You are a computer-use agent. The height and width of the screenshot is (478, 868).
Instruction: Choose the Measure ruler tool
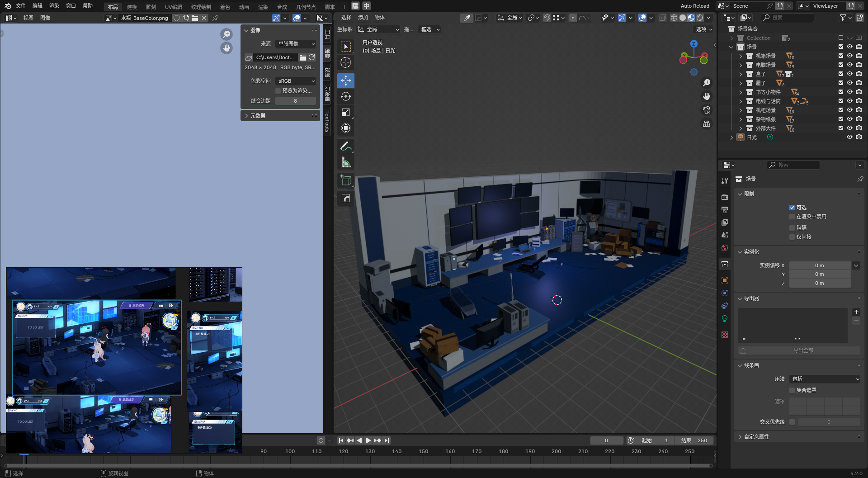[346, 162]
